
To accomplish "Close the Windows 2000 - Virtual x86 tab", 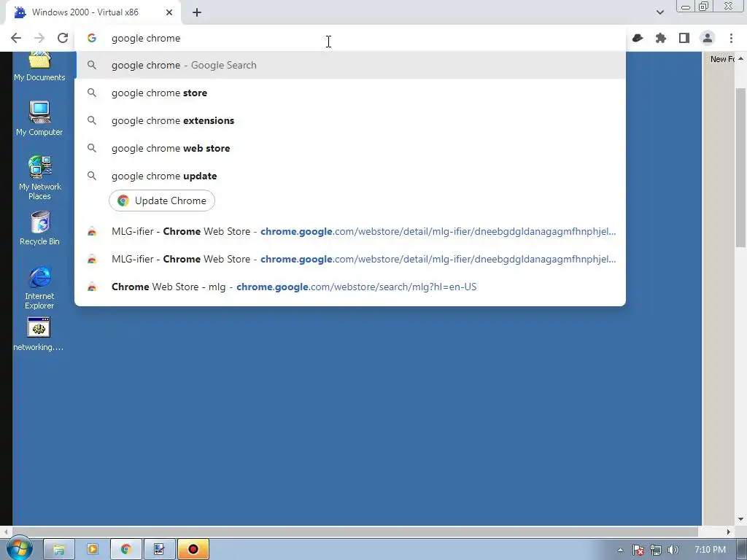I will [169, 12].
